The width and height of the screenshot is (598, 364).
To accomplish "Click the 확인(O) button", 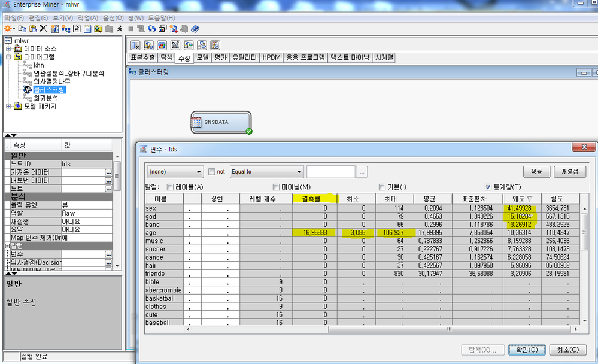I will (527, 350).
